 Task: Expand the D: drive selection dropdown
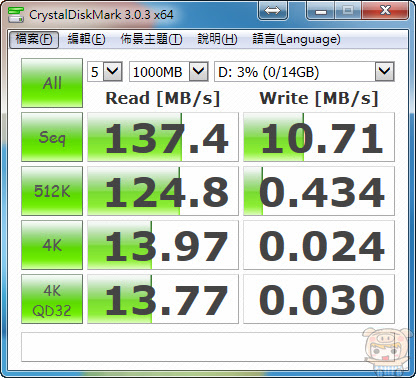pyautogui.click(x=385, y=71)
